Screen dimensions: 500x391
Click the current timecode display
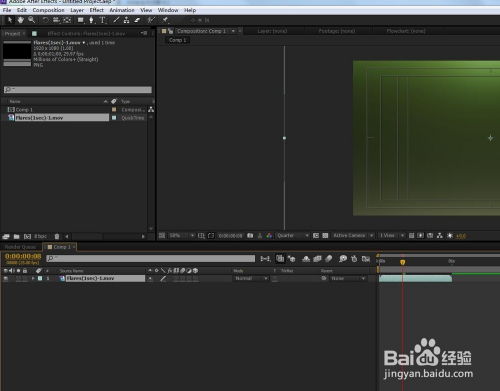pos(23,256)
